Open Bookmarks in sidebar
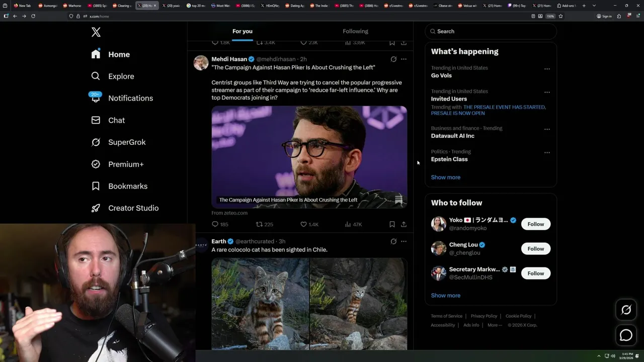 (x=119, y=186)
